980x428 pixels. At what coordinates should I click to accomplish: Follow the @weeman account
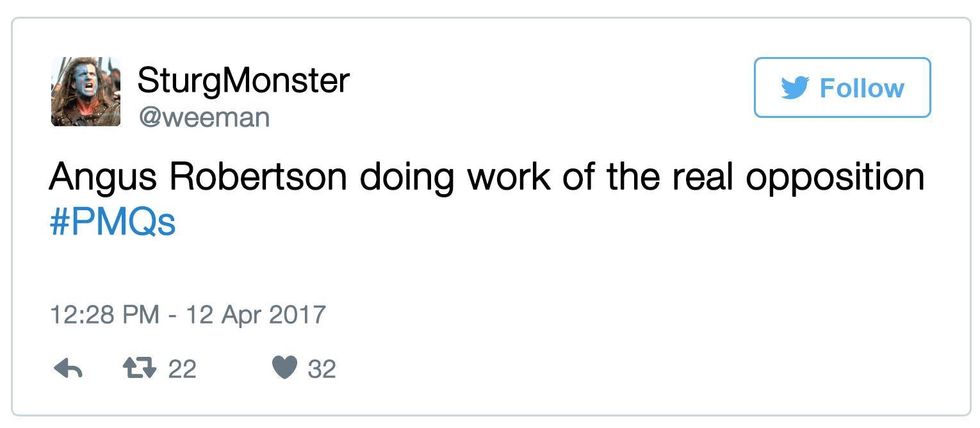coord(842,88)
